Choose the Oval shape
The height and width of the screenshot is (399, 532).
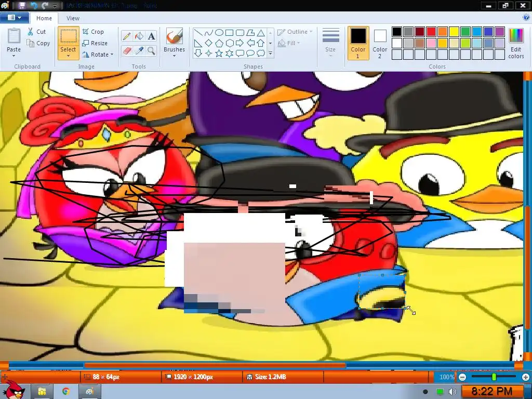pos(219,33)
